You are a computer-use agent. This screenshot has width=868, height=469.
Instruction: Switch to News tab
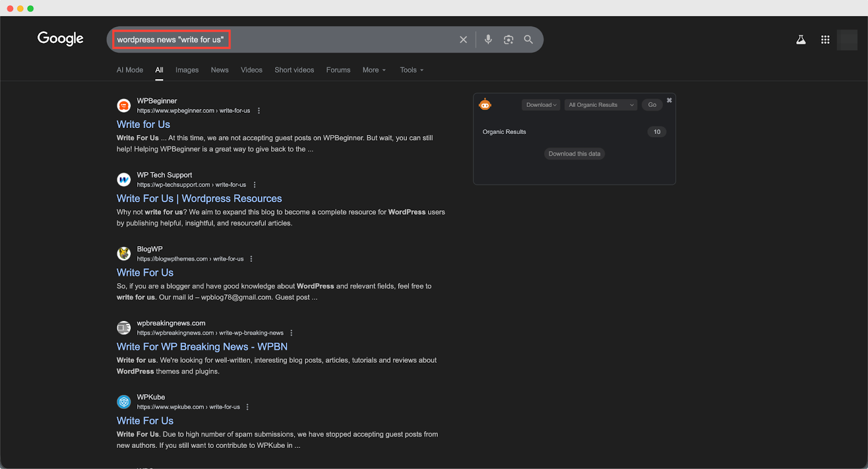pos(220,70)
